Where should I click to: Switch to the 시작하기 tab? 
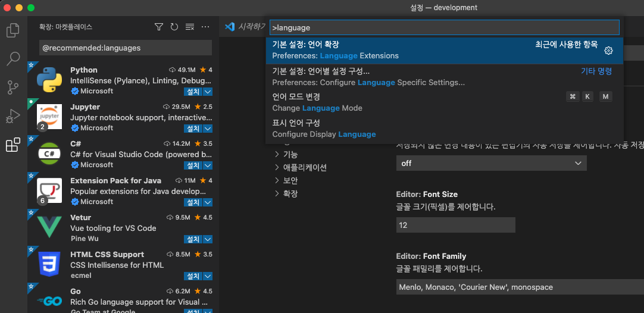[245, 27]
